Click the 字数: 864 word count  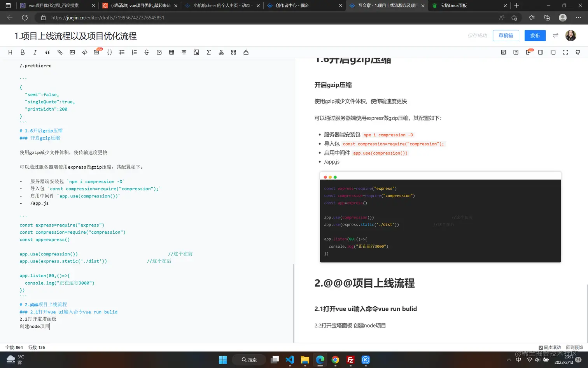(14, 347)
